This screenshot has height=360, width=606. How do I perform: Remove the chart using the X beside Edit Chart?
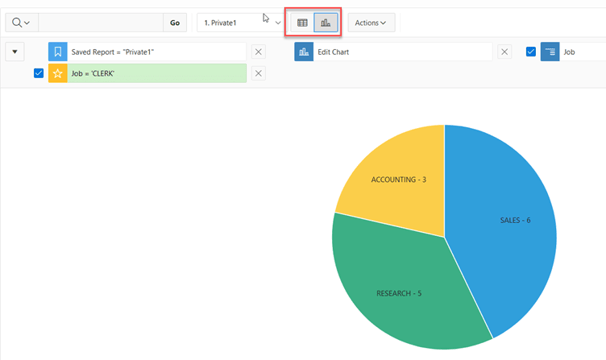tap(504, 52)
